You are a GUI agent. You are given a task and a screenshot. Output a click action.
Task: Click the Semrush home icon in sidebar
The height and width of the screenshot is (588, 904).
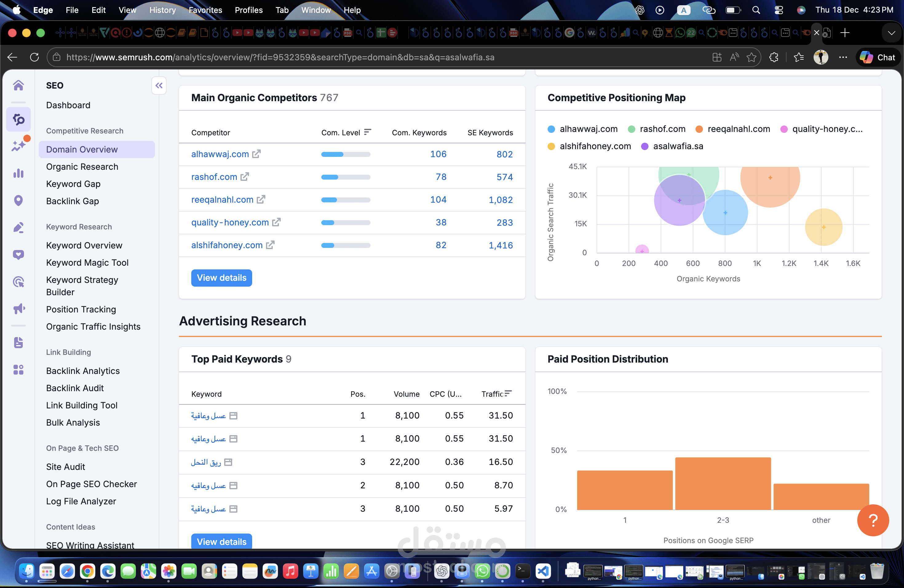18,85
